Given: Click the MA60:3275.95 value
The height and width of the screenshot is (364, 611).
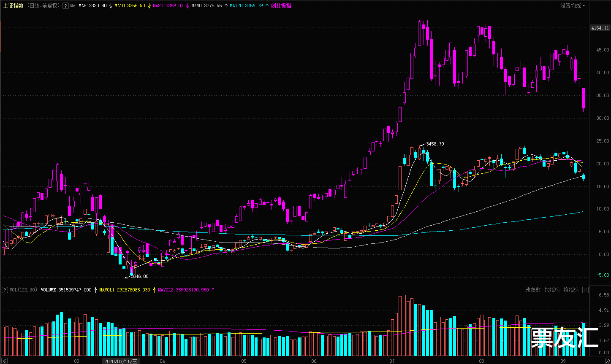Looking at the screenshot, I should coord(206,6).
